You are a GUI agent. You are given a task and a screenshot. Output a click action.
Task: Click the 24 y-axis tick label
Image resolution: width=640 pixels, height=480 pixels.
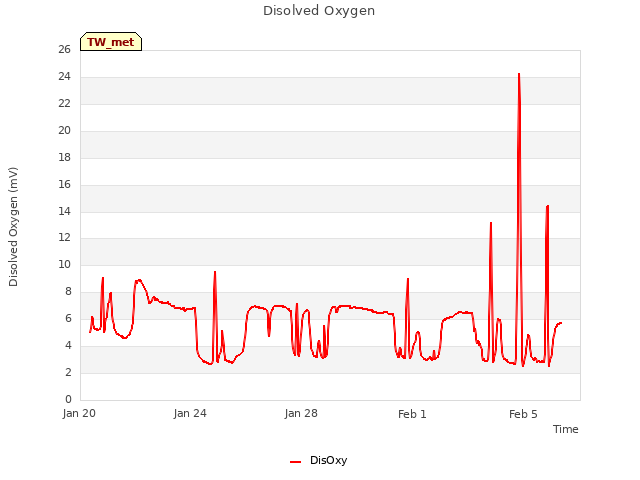[64, 76]
